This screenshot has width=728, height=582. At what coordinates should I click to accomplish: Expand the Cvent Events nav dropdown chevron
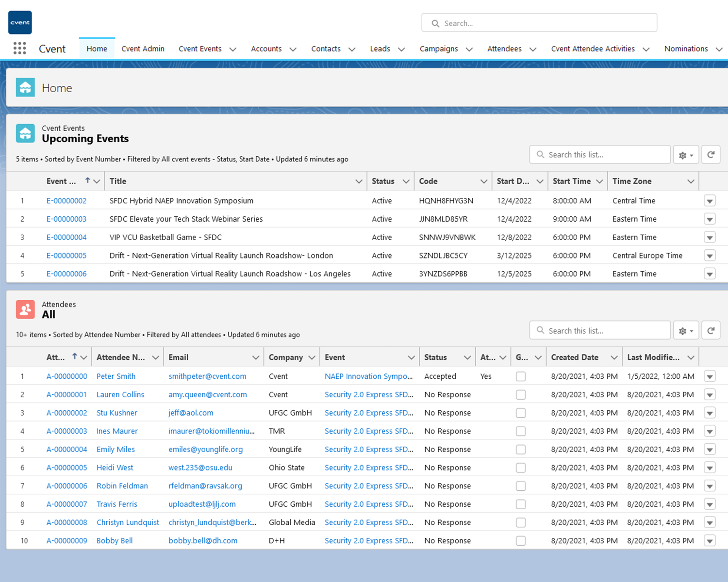(x=233, y=49)
